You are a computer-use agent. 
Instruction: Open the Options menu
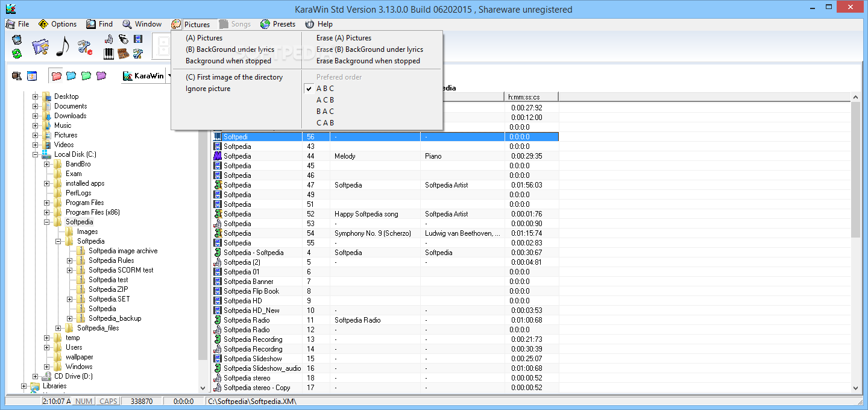coord(57,24)
